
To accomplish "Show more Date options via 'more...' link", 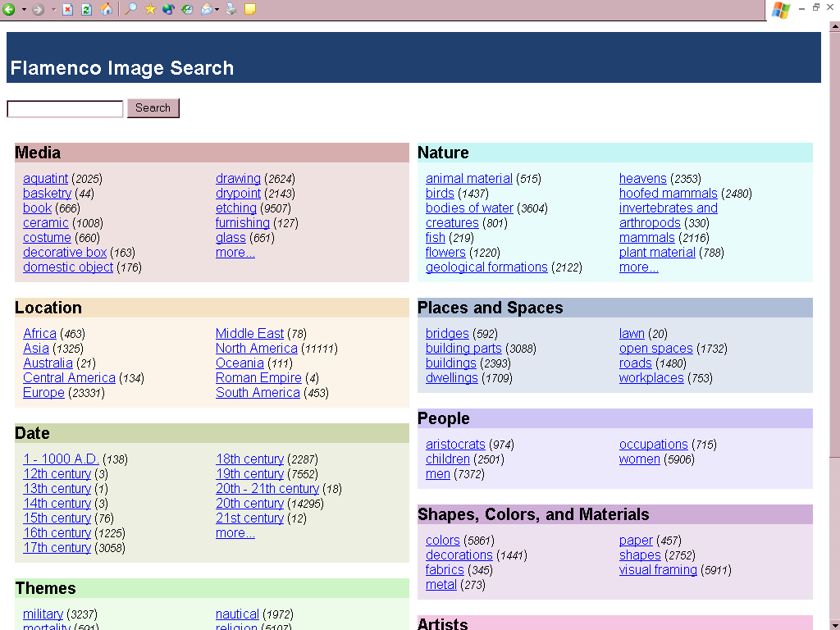I will point(235,533).
